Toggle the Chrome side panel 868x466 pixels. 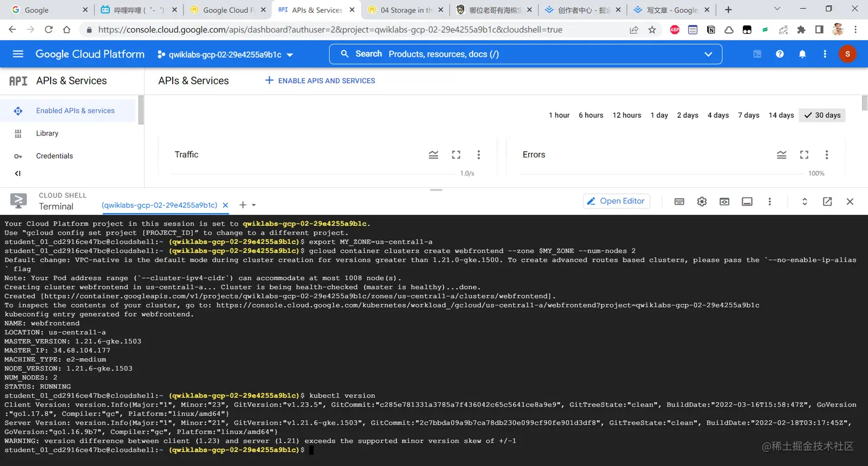tap(819, 30)
